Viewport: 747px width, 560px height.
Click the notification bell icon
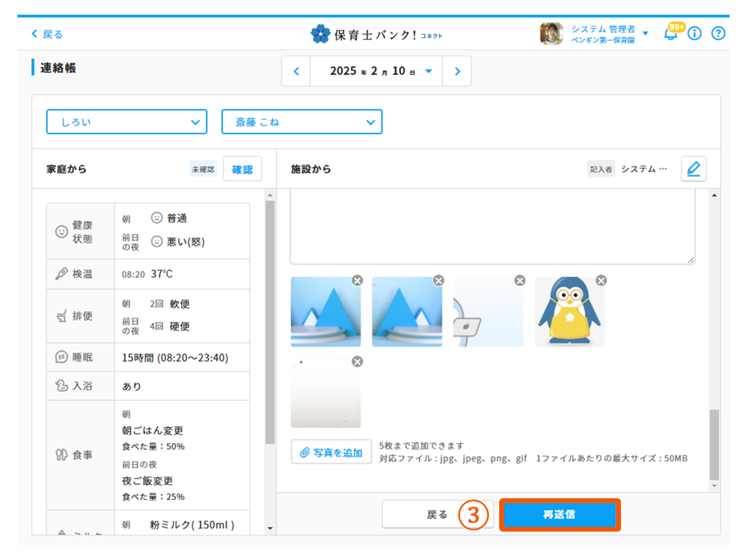pyautogui.click(x=671, y=34)
